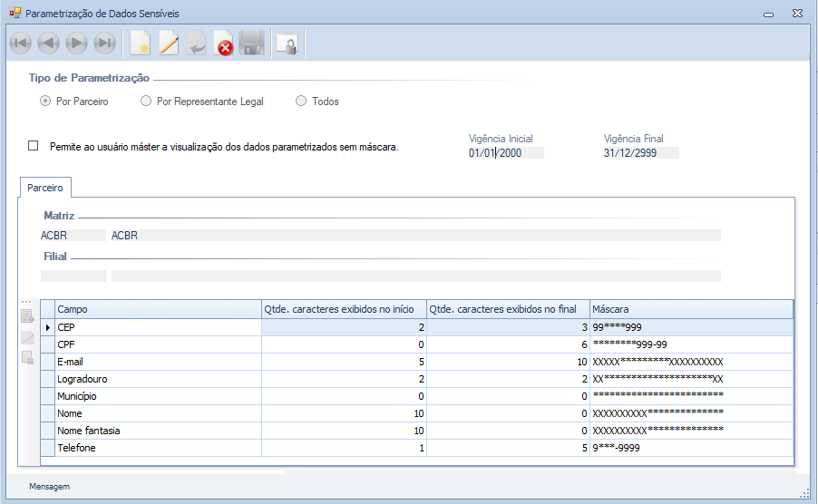
Task: Add a row with grid insert icon
Action: tap(28, 316)
